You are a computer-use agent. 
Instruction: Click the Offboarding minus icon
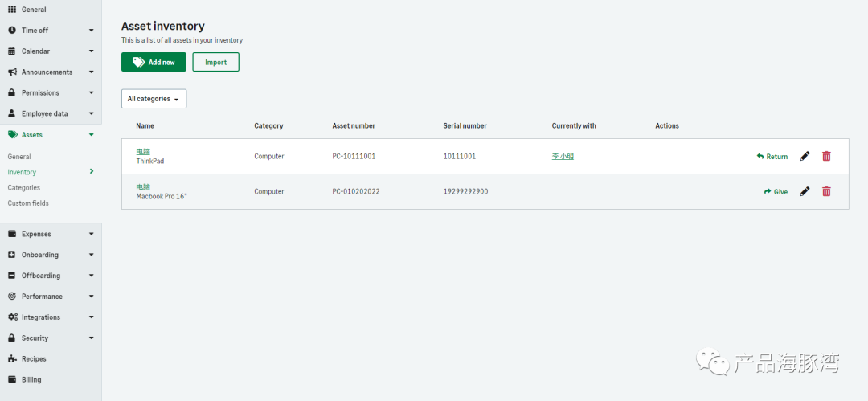click(x=12, y=276)
